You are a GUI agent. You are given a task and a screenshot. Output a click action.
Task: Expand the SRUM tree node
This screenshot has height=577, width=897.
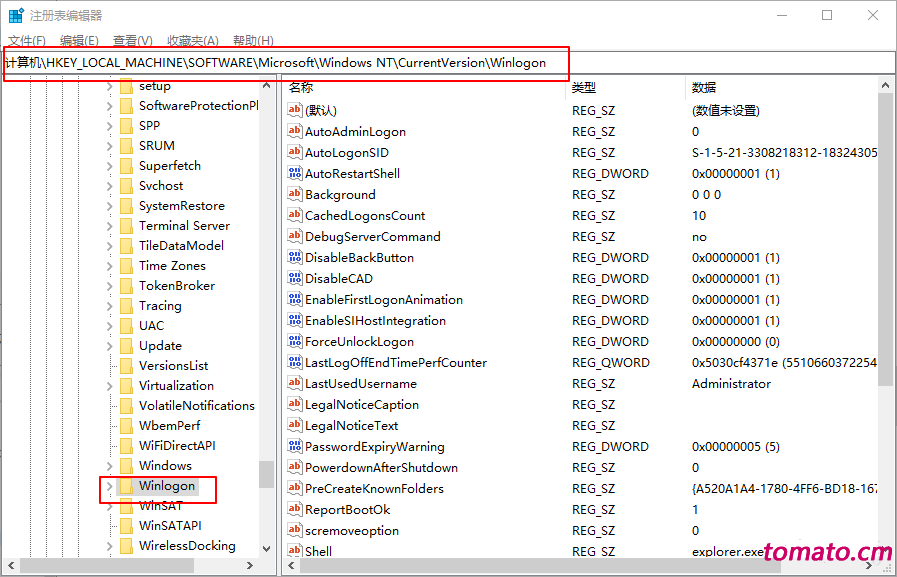(x=109, y=146)
